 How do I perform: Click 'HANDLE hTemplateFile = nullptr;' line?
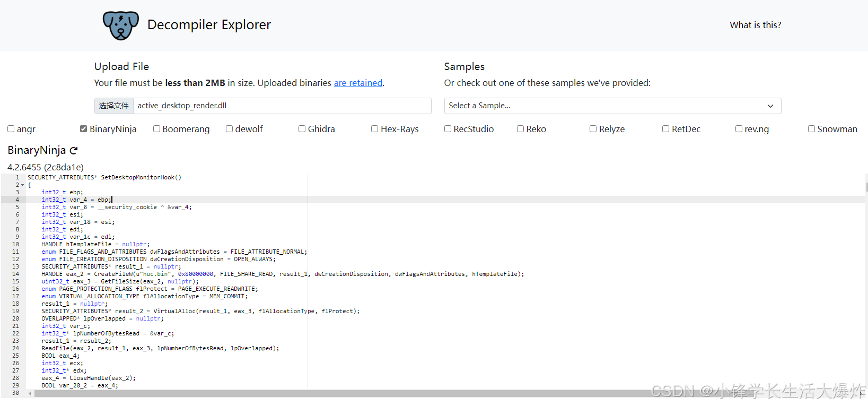[95, 245]
